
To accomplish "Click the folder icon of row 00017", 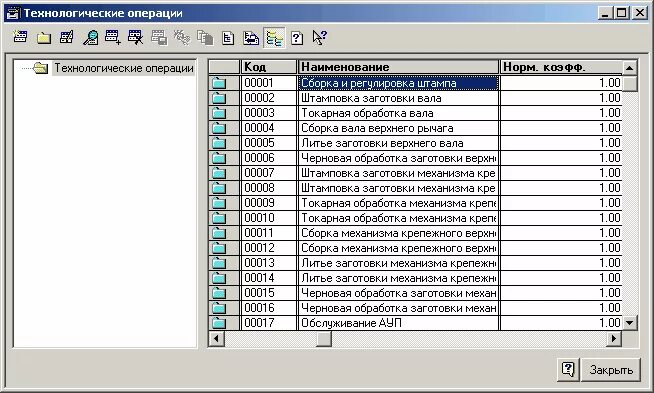I will [x=219, y=322].
